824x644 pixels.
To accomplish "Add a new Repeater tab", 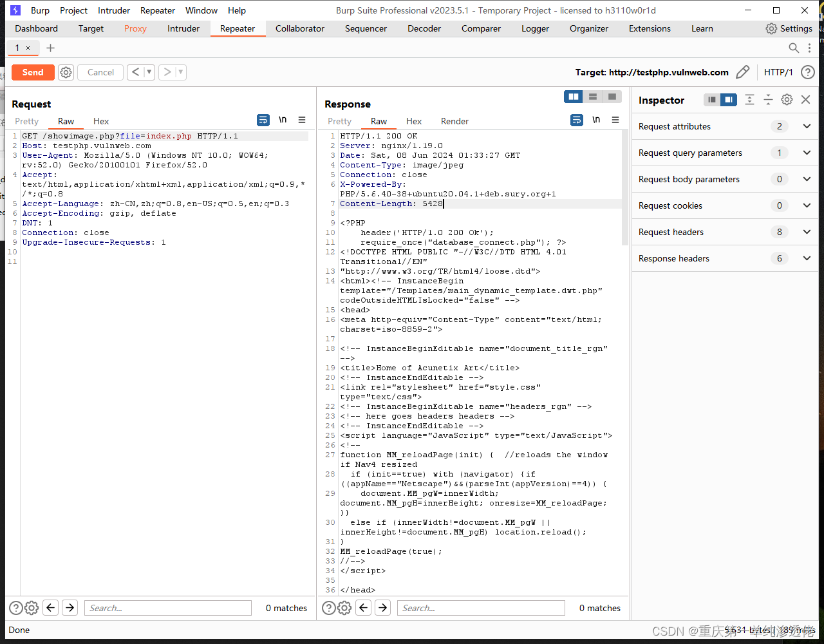I will coord(50,48).
